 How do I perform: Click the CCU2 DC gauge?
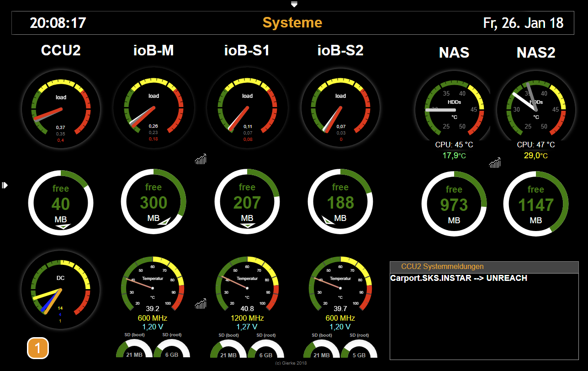[61, 290]
